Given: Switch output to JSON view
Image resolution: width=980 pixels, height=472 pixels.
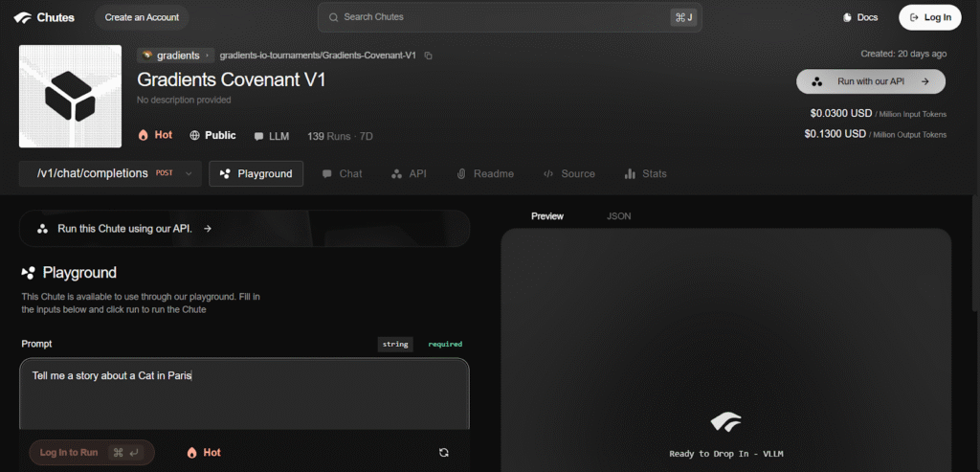Looking at the screenshot, I should (618, 216).
